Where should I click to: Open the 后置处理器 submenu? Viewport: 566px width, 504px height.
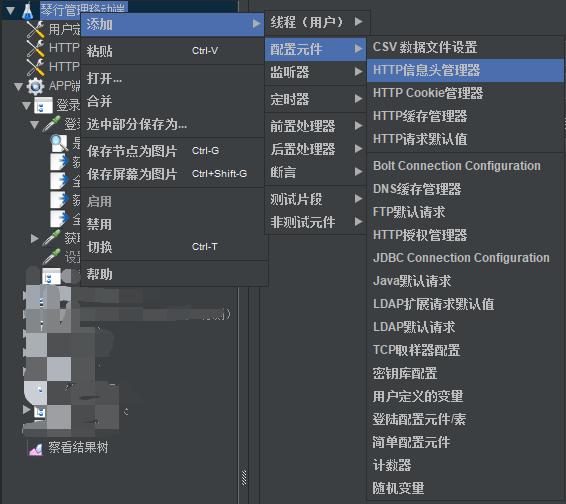[315, 149]
